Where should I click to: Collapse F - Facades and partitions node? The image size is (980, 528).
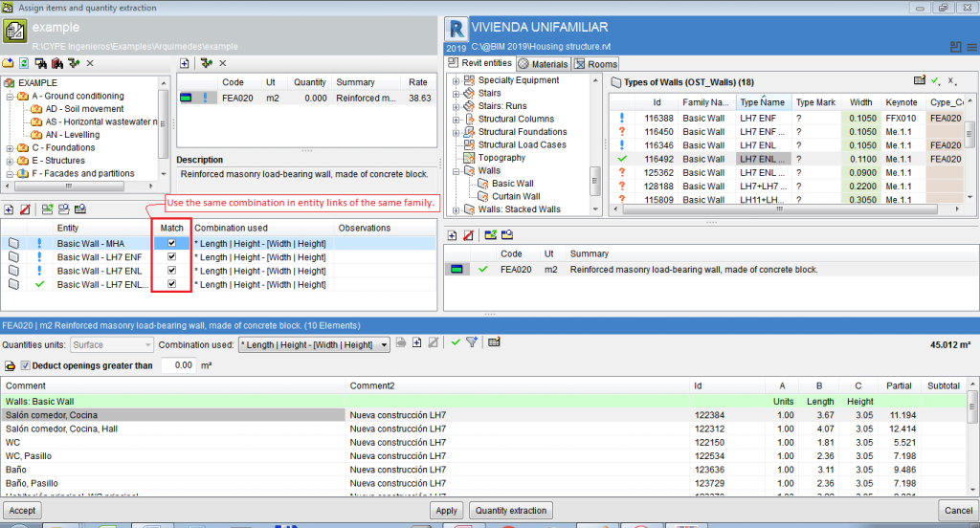coord(10,174)
